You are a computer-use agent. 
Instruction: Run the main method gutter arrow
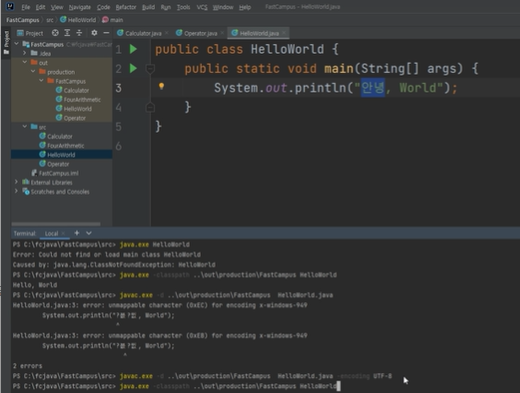(x=133, y=68)
